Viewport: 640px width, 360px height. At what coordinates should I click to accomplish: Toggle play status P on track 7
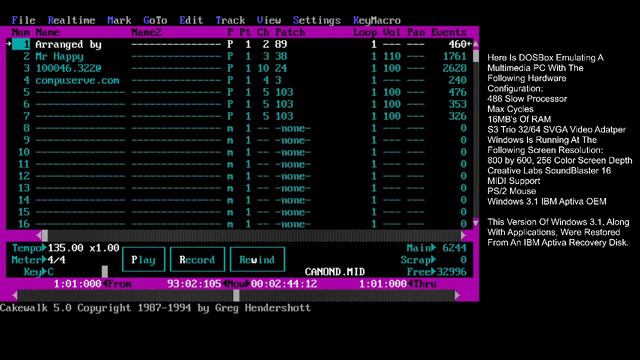pyautogui.click(x=230, y=116)
